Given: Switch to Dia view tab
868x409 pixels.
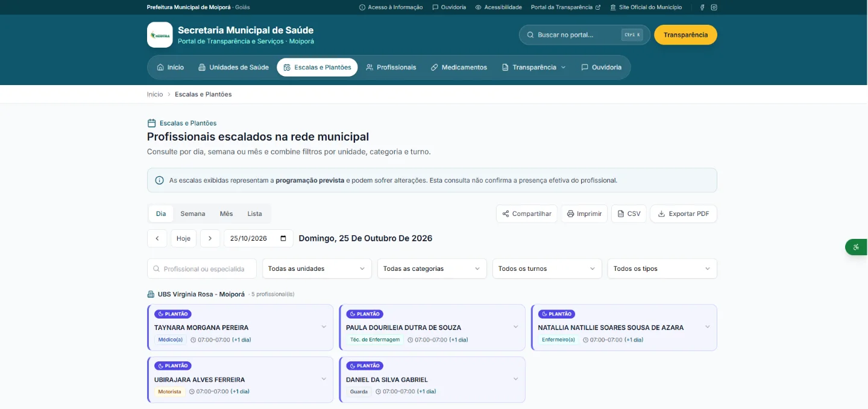Looking at the screenshot, I should tap(161, 214).
